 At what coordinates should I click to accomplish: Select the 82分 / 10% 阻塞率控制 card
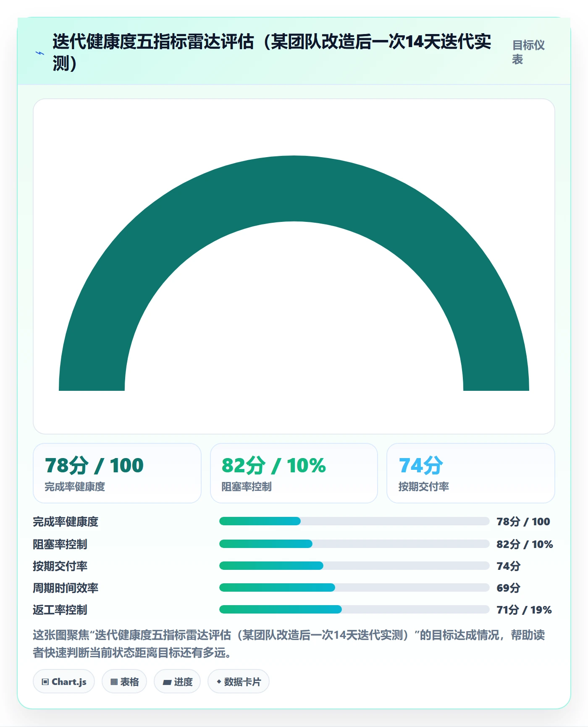(294, 473)
